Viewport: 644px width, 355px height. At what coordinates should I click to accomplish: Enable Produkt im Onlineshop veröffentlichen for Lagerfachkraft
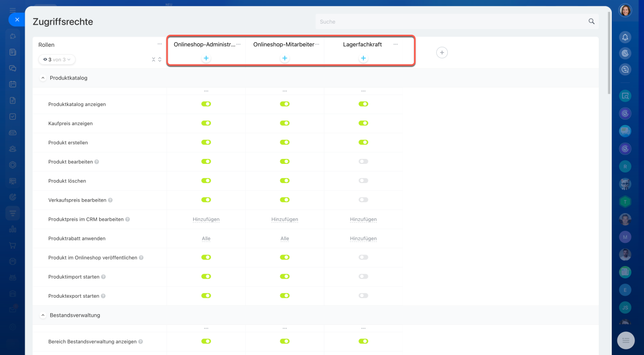[x=363, y=257]
